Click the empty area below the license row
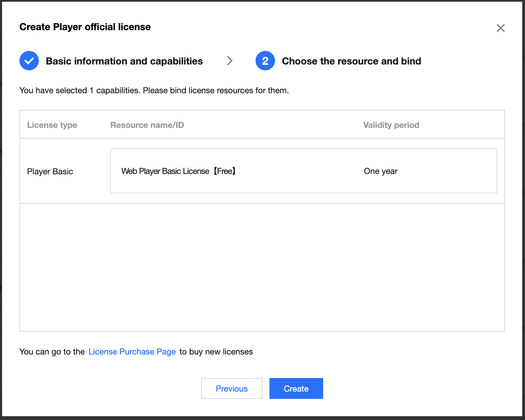 [x=262, y=267]
